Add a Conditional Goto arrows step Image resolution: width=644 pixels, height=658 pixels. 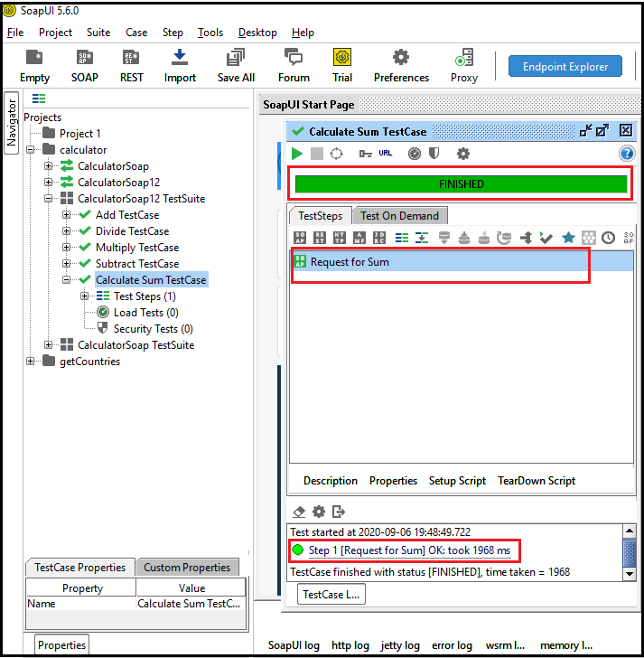click(526, 238)
